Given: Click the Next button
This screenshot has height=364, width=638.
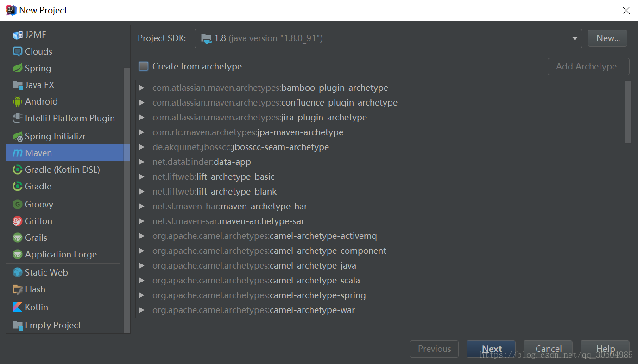Looking at the screenshot, I should tap(491, 349).
